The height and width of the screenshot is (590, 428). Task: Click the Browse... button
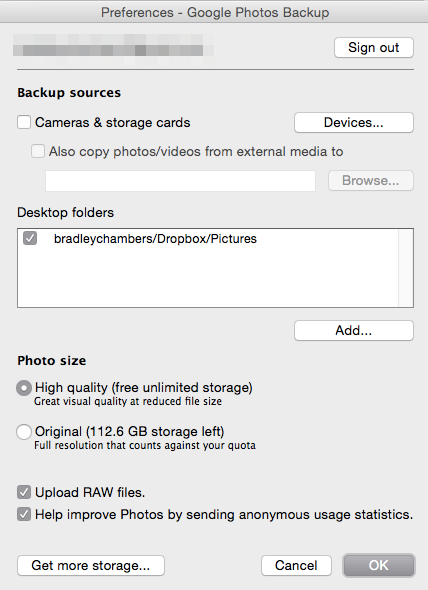click(371, 181)
